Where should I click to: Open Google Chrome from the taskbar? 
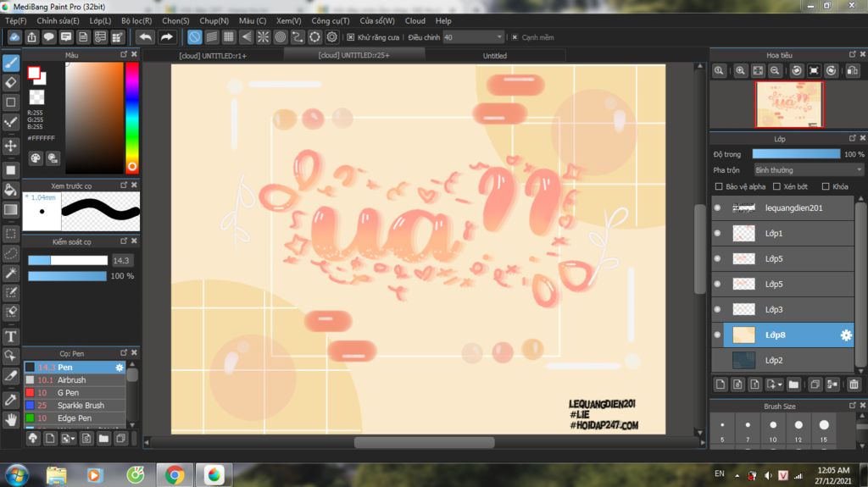(175, 475)
